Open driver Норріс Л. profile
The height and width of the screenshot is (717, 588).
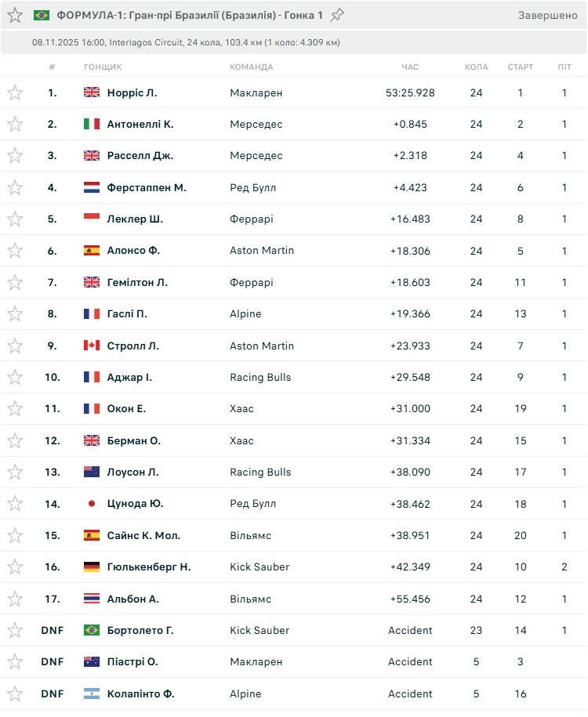pyautogui.click(x=132, y=92)
